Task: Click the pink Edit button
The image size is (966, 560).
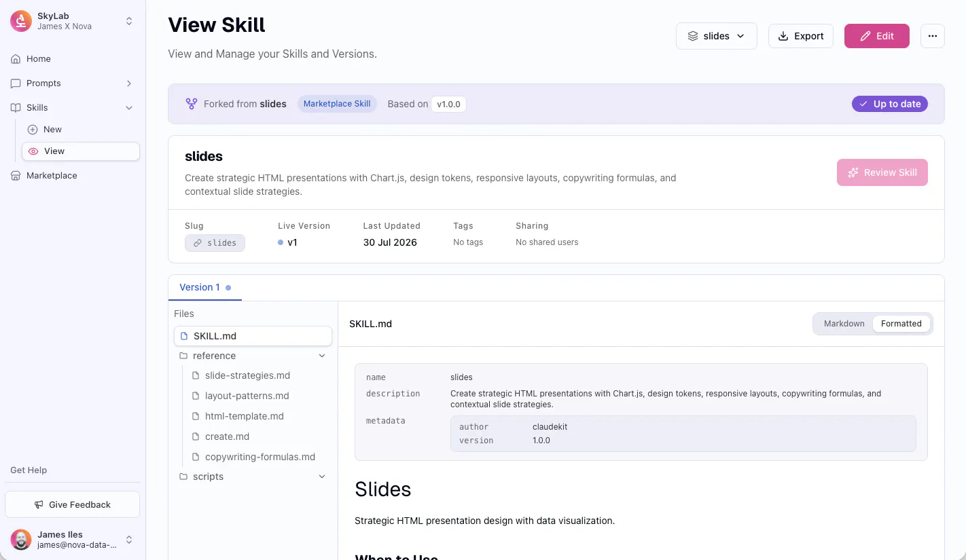Action: tap(876, 36)
